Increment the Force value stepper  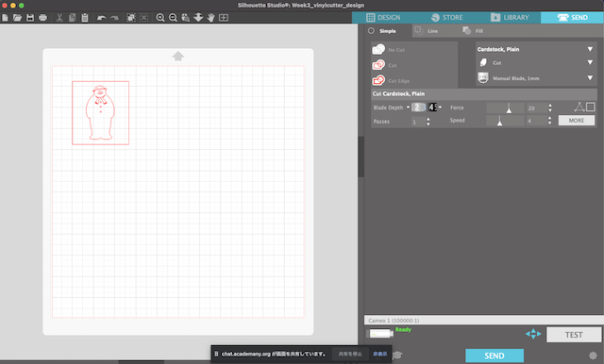tap(550, 106)
